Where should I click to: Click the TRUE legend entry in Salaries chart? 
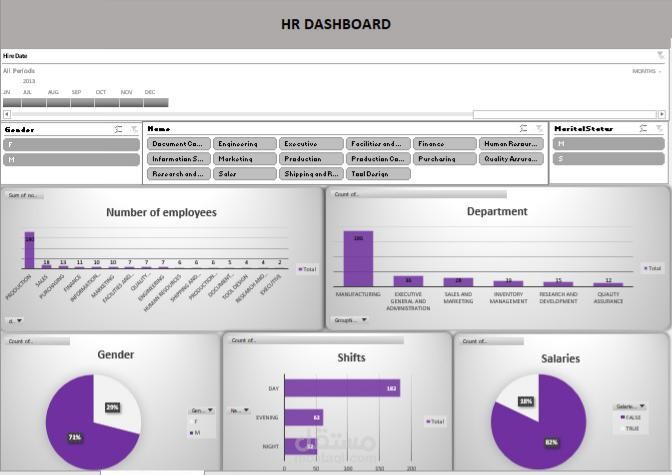(630, 428)
